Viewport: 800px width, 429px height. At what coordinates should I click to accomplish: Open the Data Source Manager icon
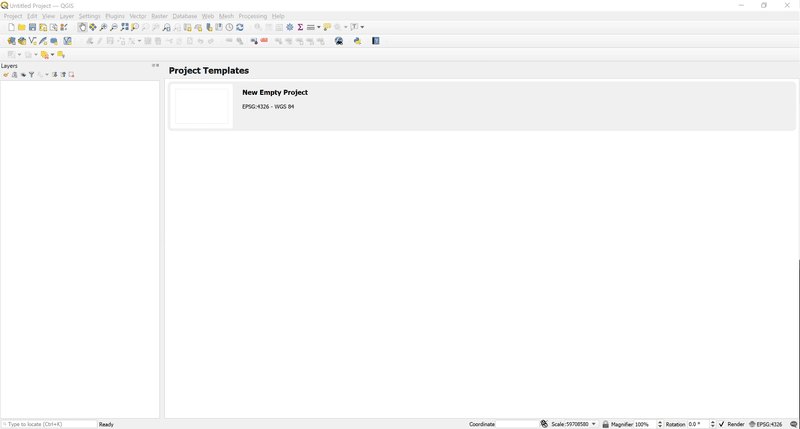(x=11, y=41)
